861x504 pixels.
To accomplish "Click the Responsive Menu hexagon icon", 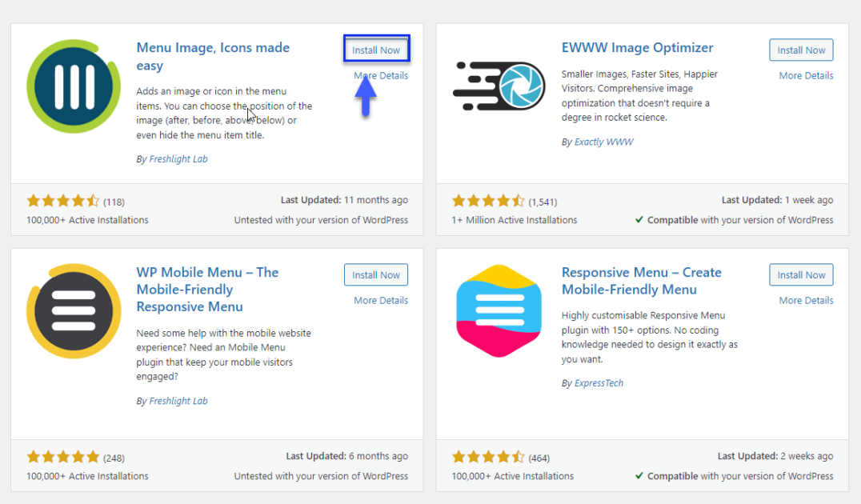I will (498, 310).
